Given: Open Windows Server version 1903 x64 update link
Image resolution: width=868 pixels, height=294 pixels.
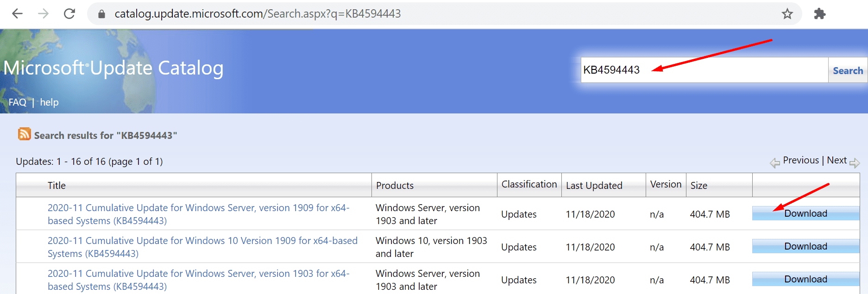Looking at the screenshot, I should 199,280.
